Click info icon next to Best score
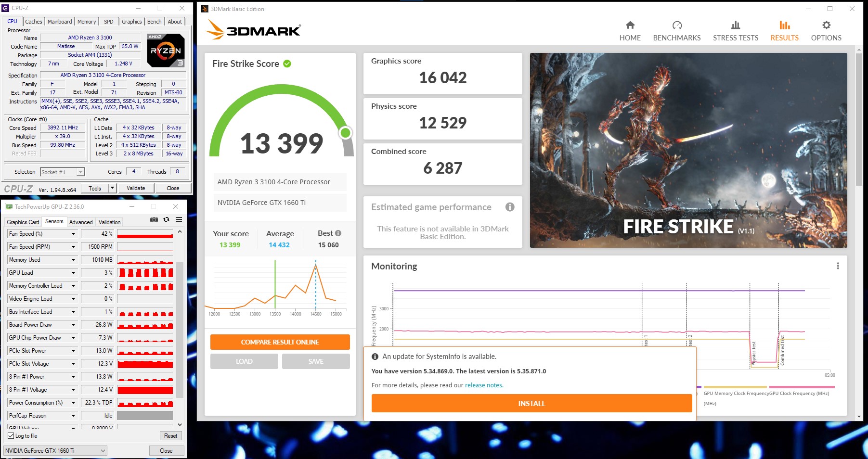 tap(338, 233)
